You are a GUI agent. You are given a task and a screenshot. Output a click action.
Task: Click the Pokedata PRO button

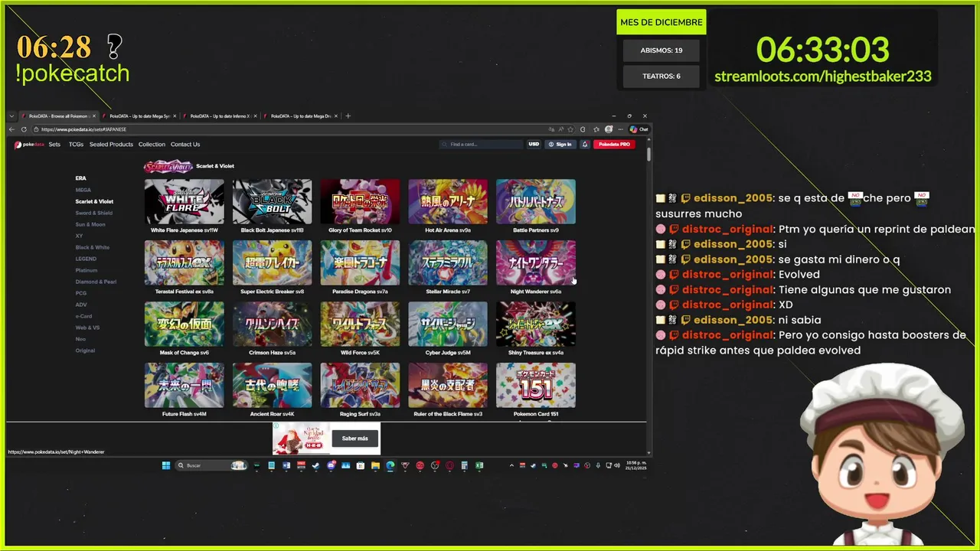[x=614, y=144]
